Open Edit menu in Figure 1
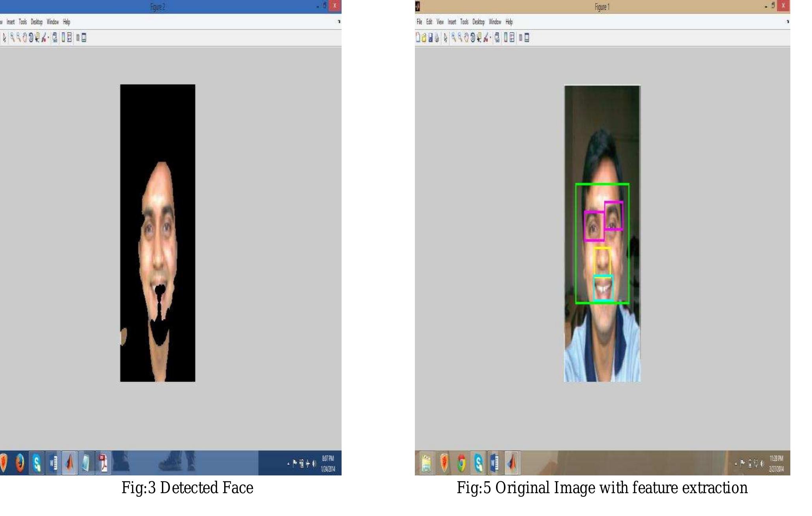The height and width of the screenshot is (516, 812). (429, 22)
